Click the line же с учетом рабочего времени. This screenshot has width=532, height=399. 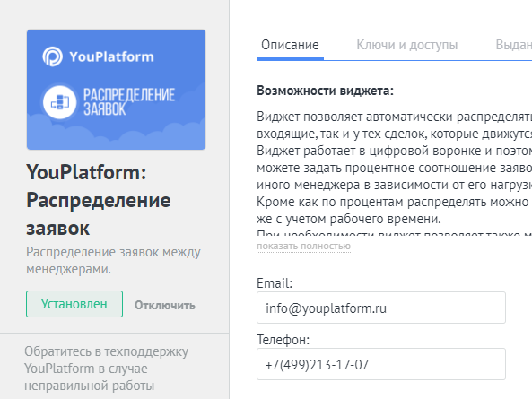coord(349,219)
